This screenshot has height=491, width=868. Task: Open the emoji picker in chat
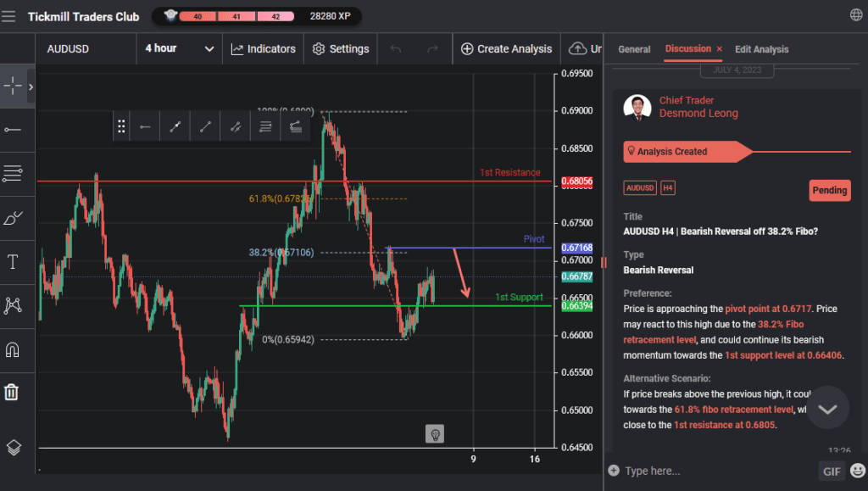coord(857,471)
